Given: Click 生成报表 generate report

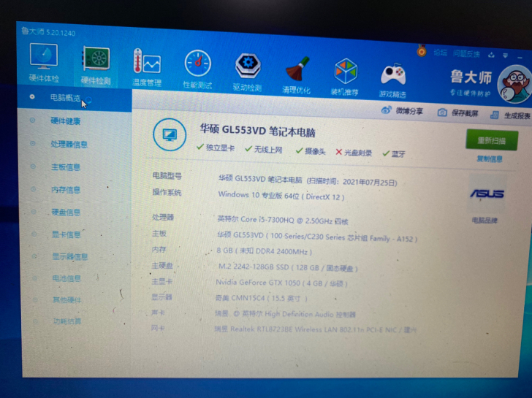Looking at the screenshot, I should (517, 115).
